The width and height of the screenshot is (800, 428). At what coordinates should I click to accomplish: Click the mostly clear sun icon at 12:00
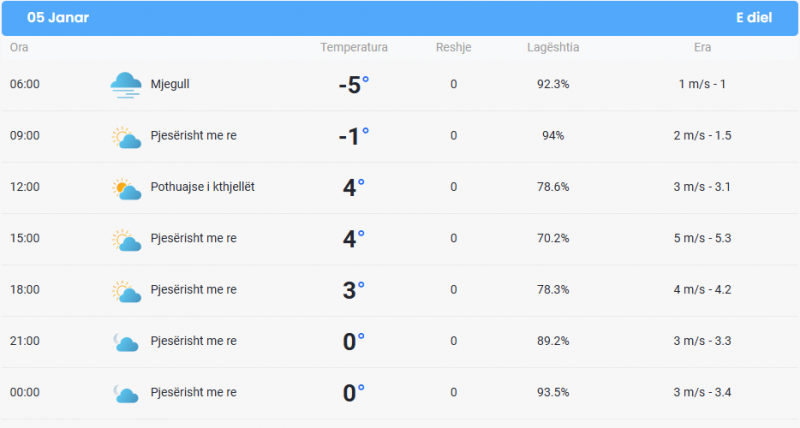click(x=126, y=188)
